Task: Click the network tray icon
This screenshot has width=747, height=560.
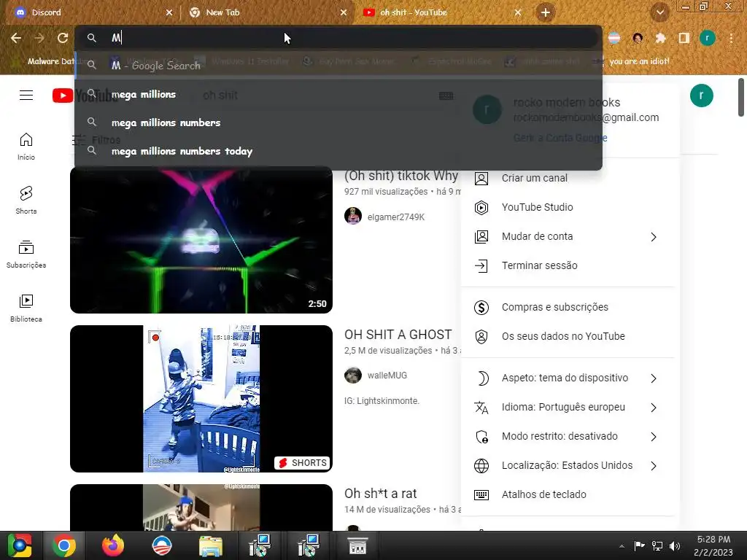Action: point(657,545)
